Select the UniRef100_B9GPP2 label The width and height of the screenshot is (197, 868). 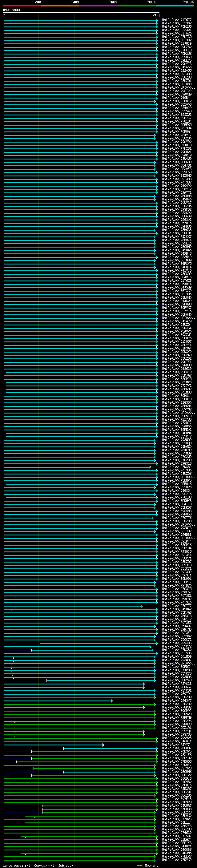coord(177,711)
